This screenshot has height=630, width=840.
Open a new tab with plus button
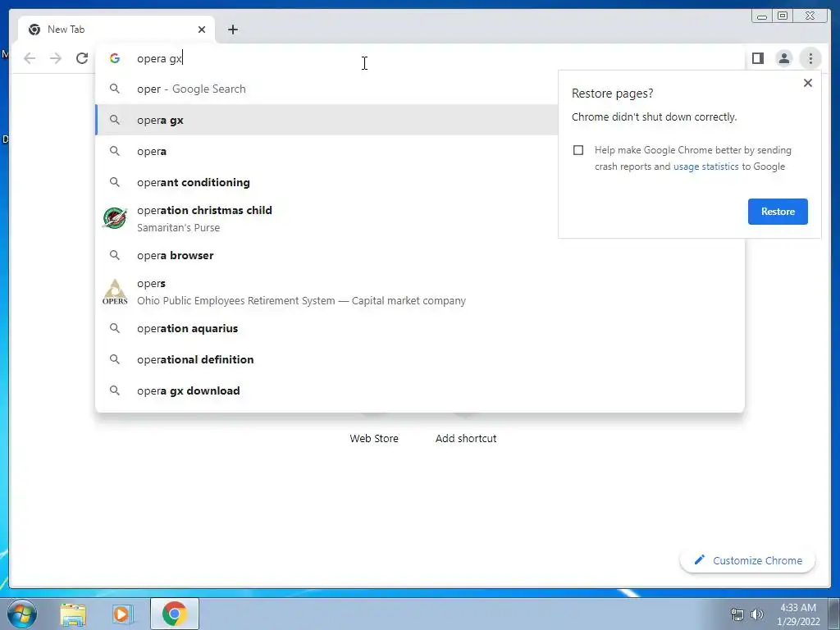232,30
